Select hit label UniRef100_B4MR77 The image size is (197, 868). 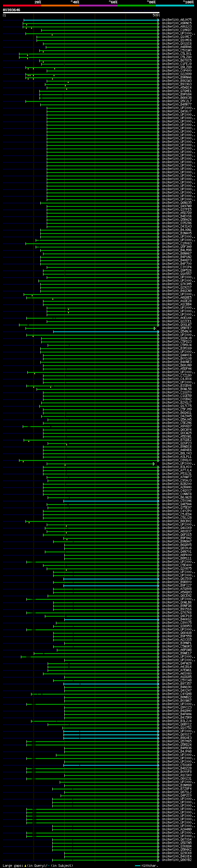(177, 104)
